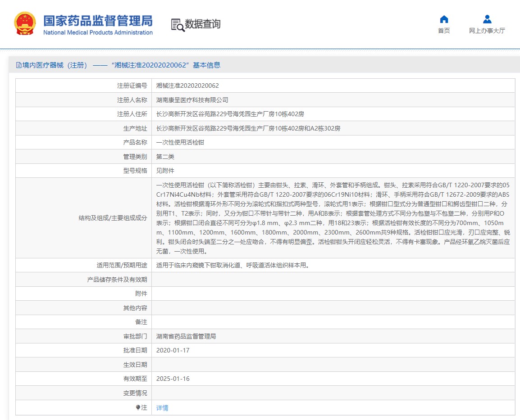Go to 首页 via the house icon
Image resolution: width=520 pixels, height=420 pixels.
(444, 19)
